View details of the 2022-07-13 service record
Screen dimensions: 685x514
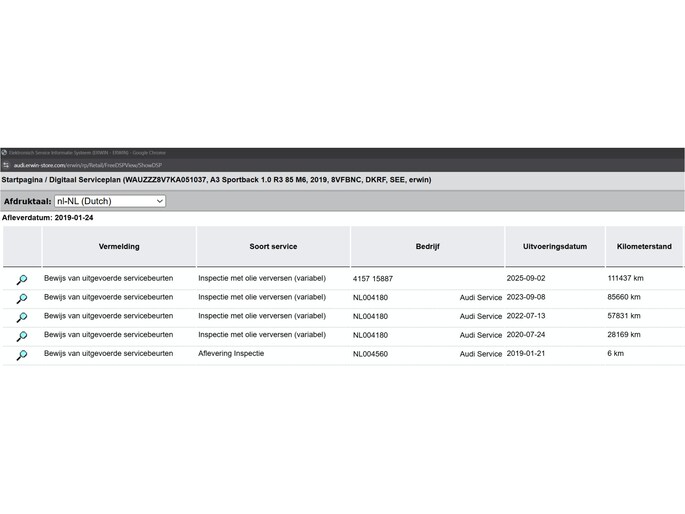[21, 317]
